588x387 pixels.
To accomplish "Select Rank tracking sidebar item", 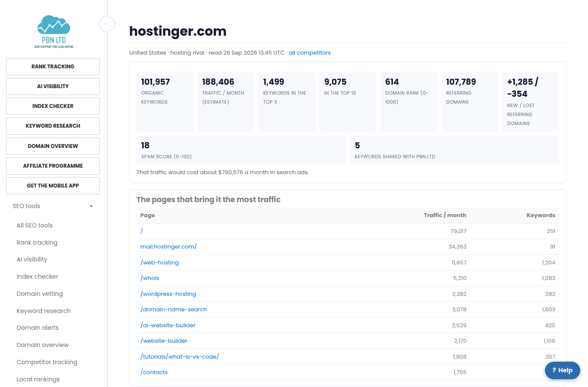I will click(37, 243).
